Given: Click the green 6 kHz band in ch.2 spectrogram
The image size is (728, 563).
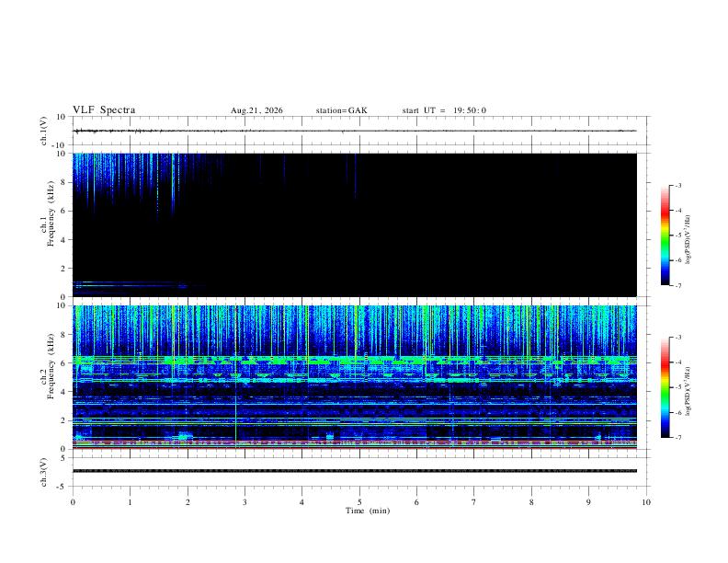Looking at the screenshot, I should [x=354, y=360].
